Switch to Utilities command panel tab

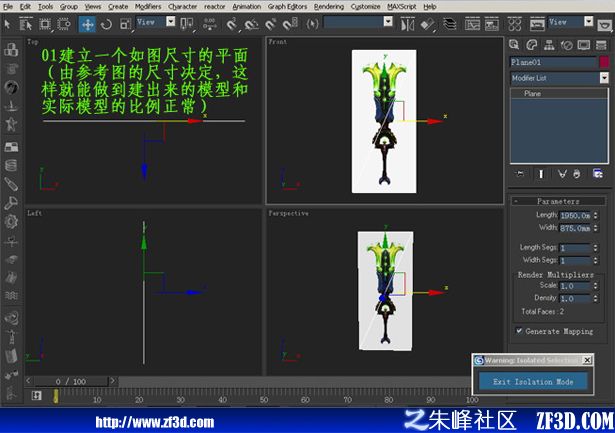(601, 45)
